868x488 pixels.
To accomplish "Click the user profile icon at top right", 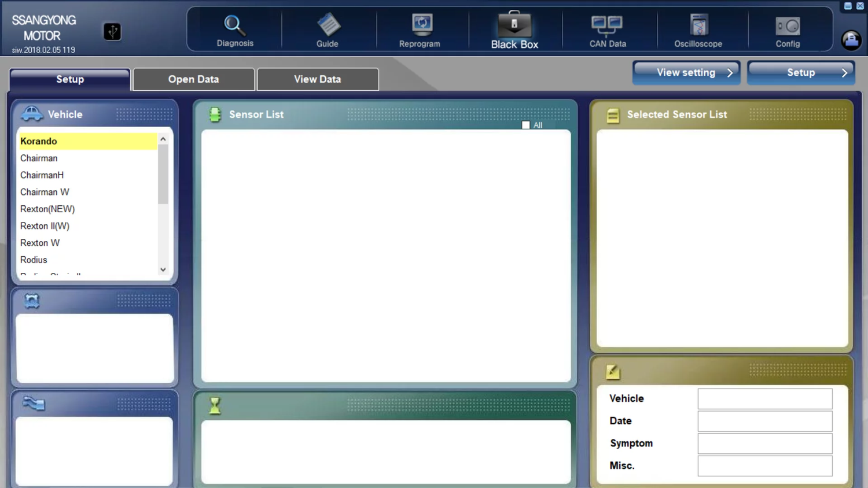I will point(851,40).
